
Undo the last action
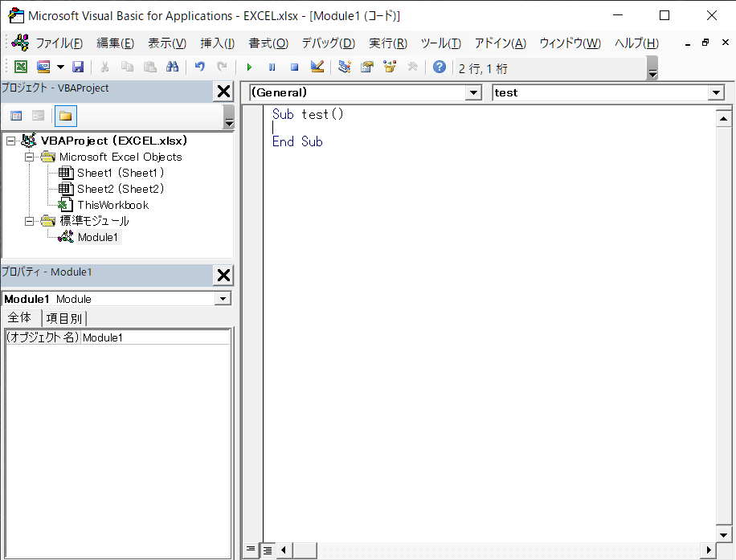point(200,67)
